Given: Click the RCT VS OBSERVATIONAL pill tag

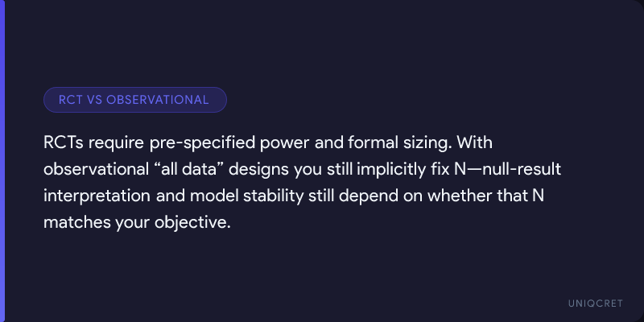Looking at the screenshot, I should [134, 100].
